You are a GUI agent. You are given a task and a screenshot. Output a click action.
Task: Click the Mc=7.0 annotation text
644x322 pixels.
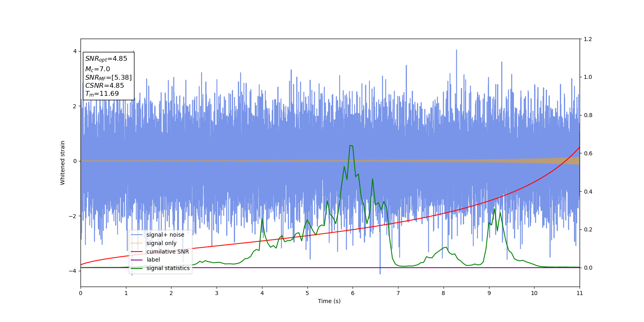point(97,69)
